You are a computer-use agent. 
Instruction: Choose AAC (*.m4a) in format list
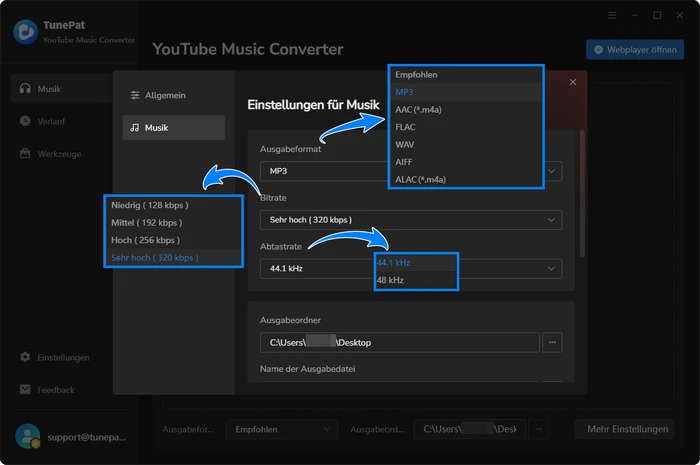466,109
